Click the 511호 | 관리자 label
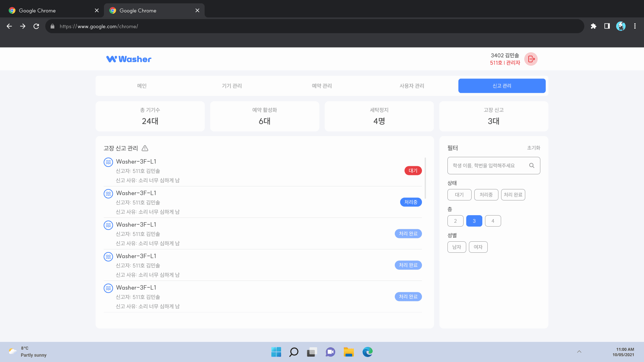644x362 pixels. click(x=505, y=63)
